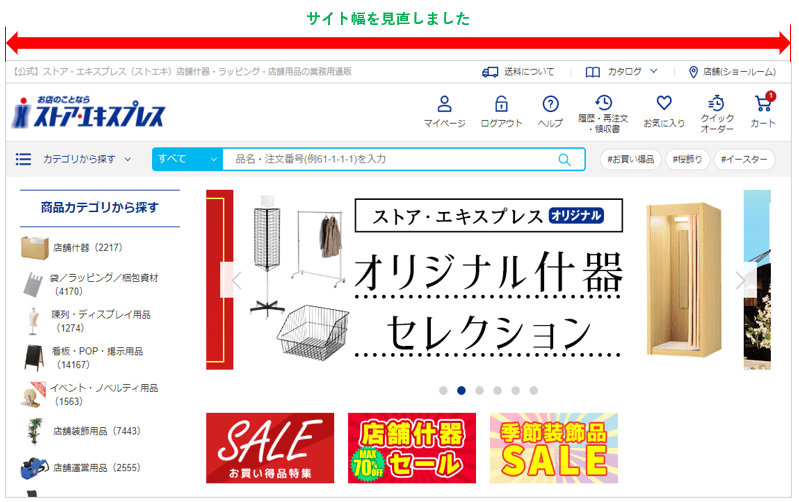Click the お気に入り heart icon
The image size is (799, 502).
[664, 103]
